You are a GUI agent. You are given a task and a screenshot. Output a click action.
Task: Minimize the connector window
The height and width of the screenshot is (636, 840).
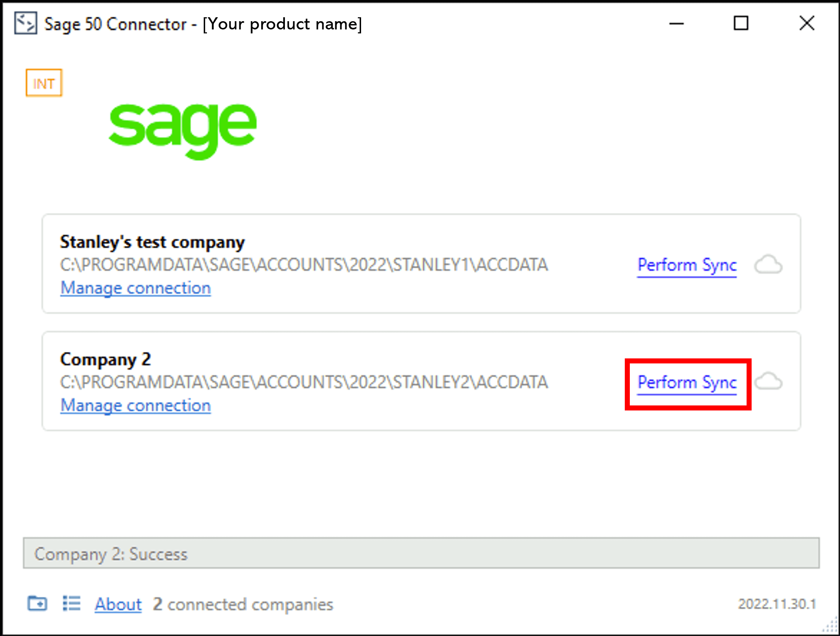coord(676,23)
